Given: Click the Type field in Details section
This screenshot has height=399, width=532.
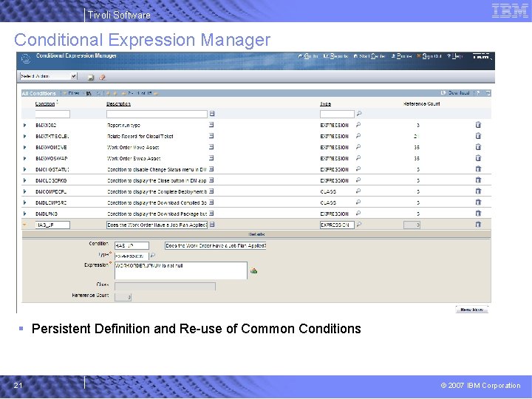Looking at the screenshot, I should [132, 256].
